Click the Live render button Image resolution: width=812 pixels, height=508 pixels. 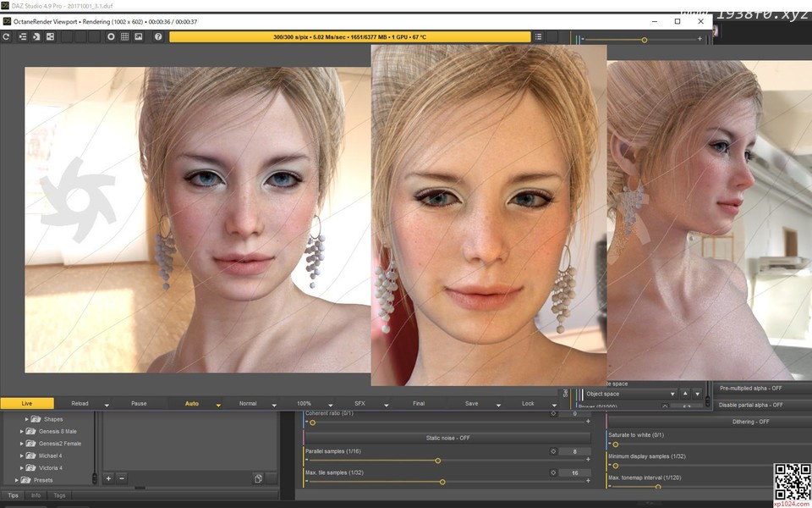26,404
